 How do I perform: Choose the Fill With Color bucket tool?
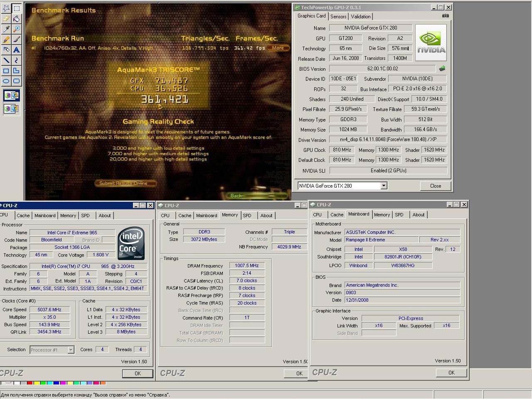coord(16,18)
